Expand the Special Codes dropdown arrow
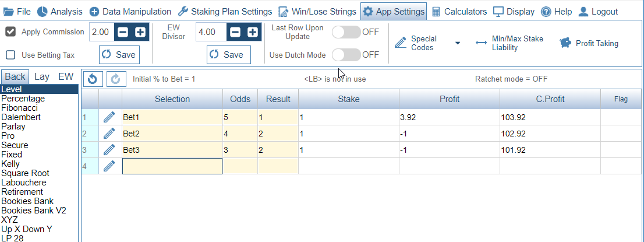 click(x=458, y=43)
